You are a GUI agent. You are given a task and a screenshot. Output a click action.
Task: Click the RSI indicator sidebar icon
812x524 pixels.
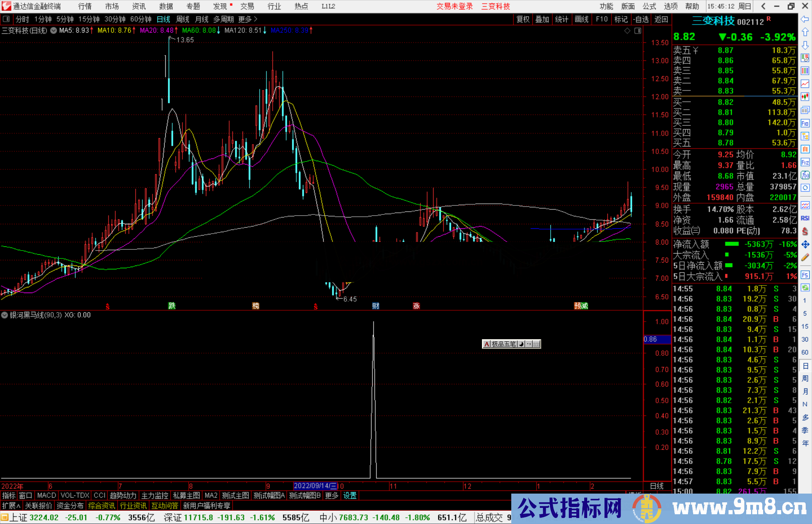tap(805, 218)
